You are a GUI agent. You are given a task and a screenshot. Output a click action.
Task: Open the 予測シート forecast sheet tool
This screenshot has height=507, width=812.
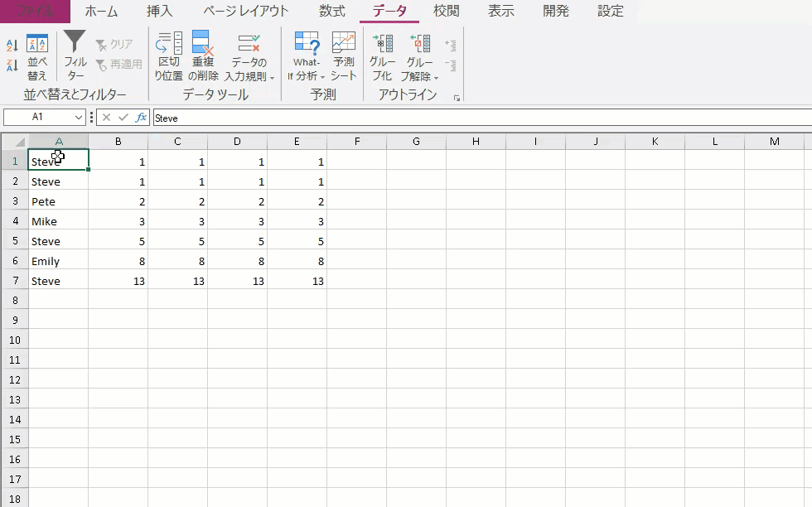(x=344, y=56)
